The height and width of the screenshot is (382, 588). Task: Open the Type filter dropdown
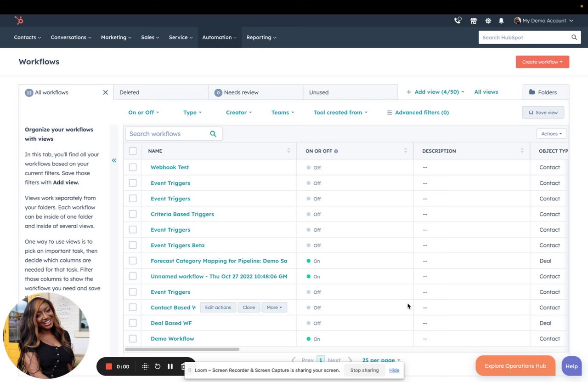coord(192,113)
